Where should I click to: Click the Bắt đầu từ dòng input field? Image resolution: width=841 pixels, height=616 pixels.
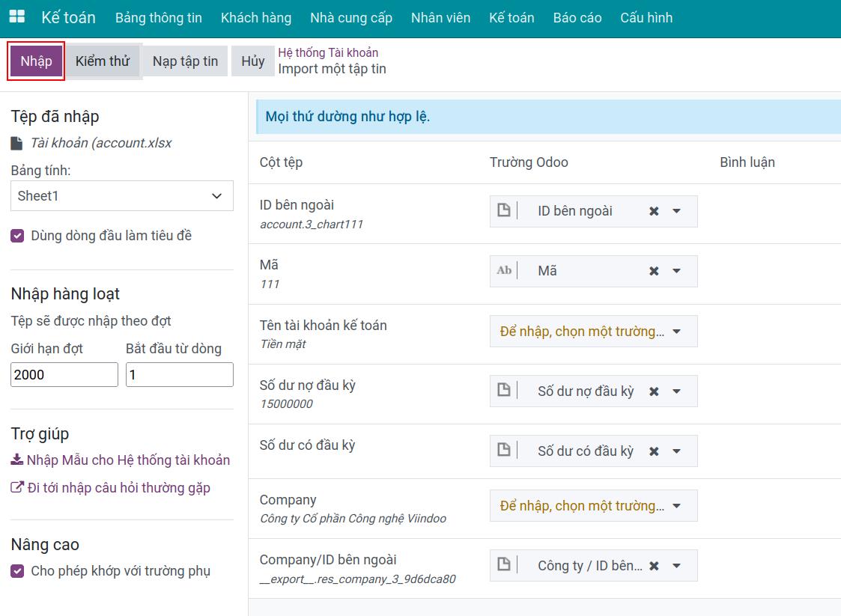tap(180, 374)
